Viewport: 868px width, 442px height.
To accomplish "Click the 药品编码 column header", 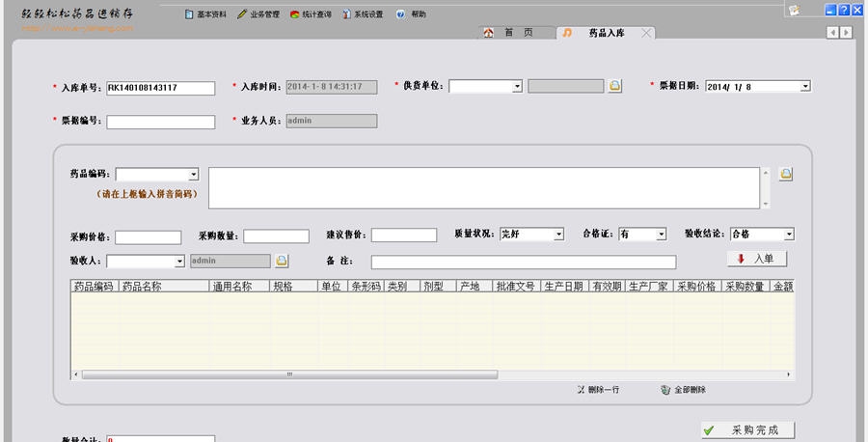I will (95, 287).
